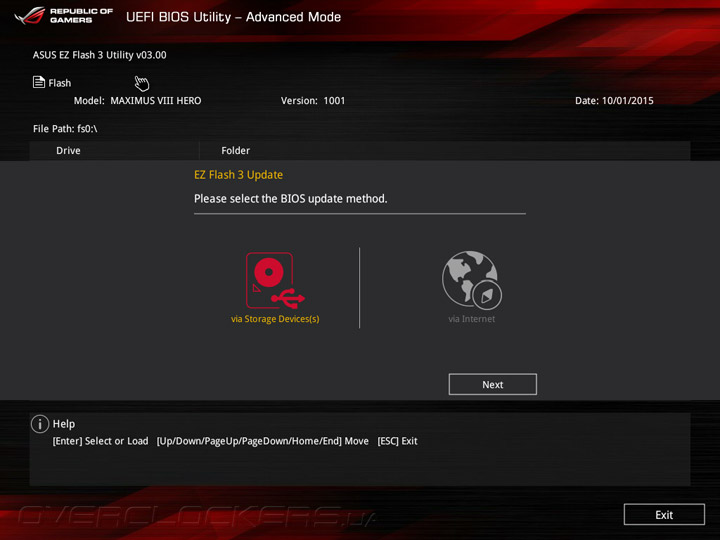Click the 'Version: 1001' text
This screenshot has height=540, width=720.
(x=313, y=101)
